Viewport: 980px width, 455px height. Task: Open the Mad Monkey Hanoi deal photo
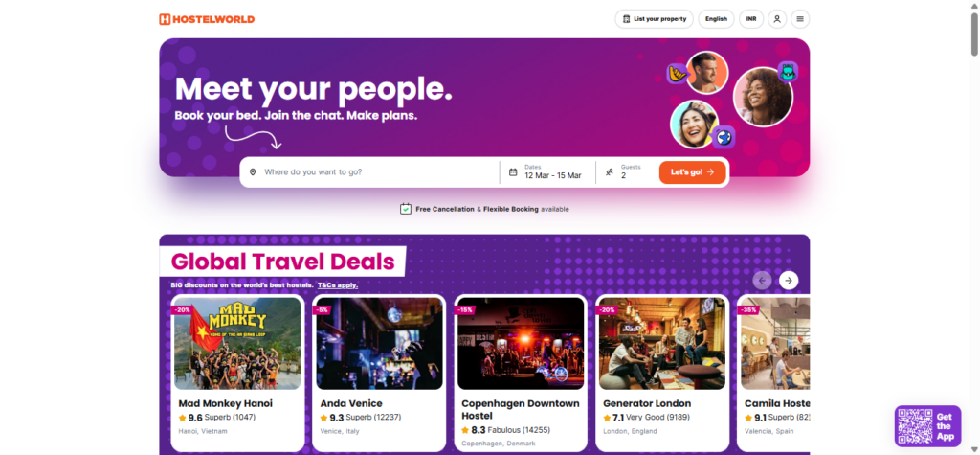click(237, 343)
